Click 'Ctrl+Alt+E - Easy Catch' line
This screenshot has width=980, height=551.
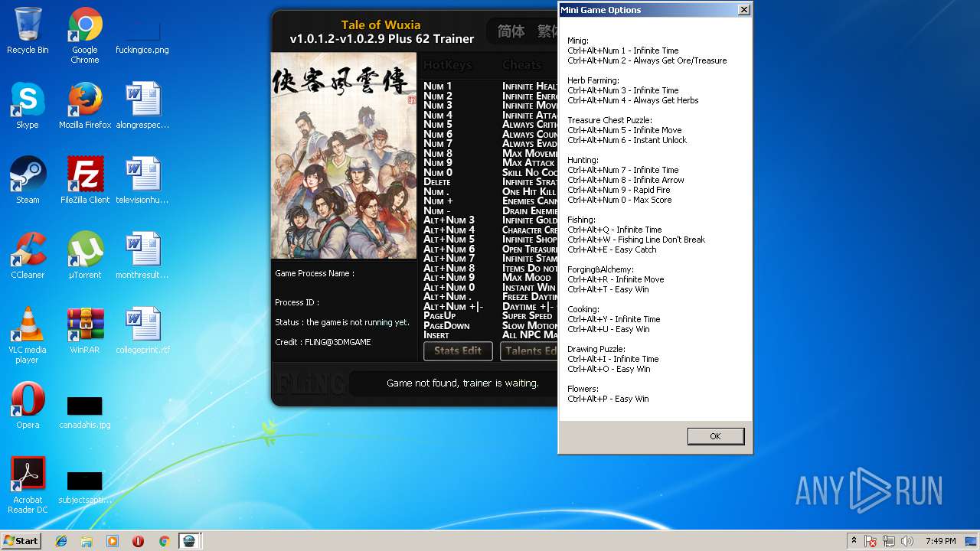click(612, 249)
